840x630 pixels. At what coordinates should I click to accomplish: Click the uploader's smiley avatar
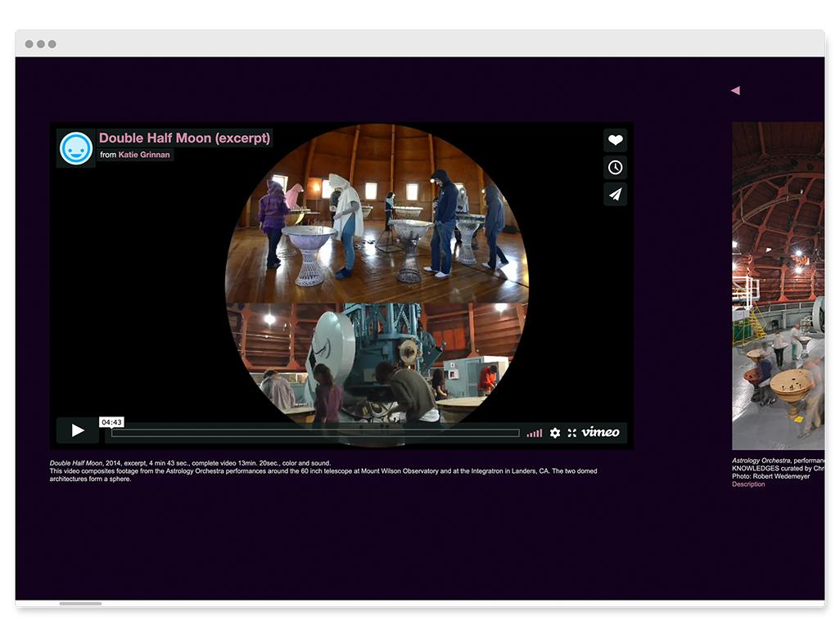pos(76,148)
